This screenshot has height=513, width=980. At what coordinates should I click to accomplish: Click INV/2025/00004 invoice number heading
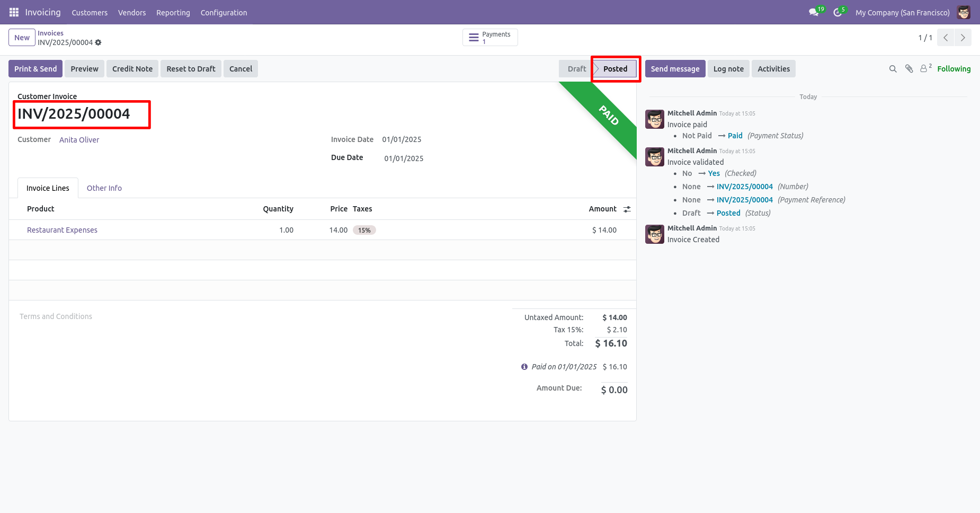74,113
